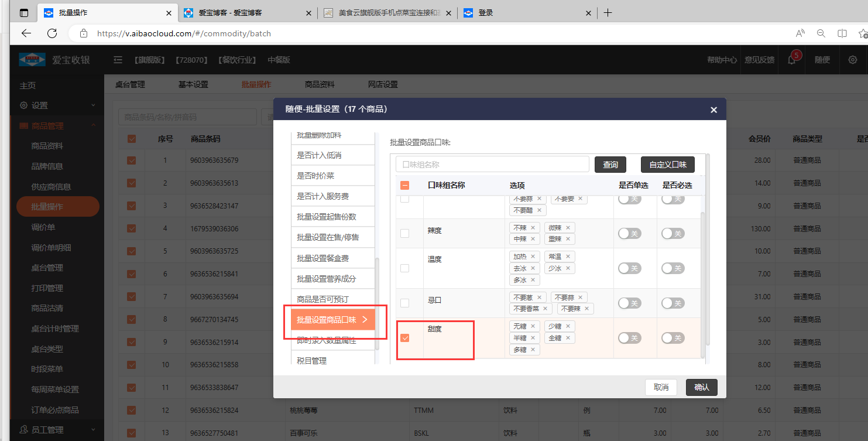Switch to the 桌台管理 top tab
This screenshot has height=441, width=868.
pos(130,84)
